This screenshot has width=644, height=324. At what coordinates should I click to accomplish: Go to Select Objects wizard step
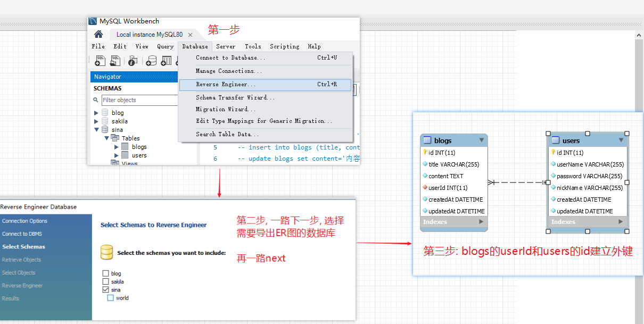coord(19,272)
